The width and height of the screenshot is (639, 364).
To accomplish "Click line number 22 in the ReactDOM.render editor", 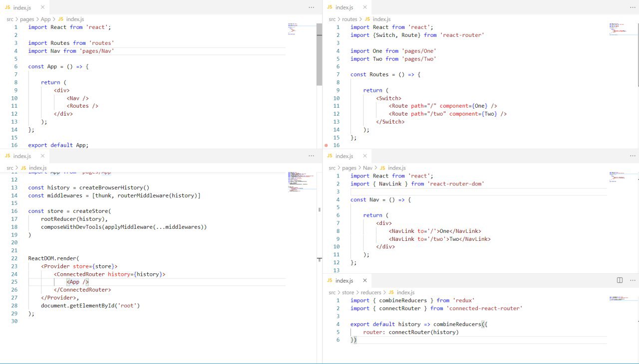I will (x=14, y=258).
